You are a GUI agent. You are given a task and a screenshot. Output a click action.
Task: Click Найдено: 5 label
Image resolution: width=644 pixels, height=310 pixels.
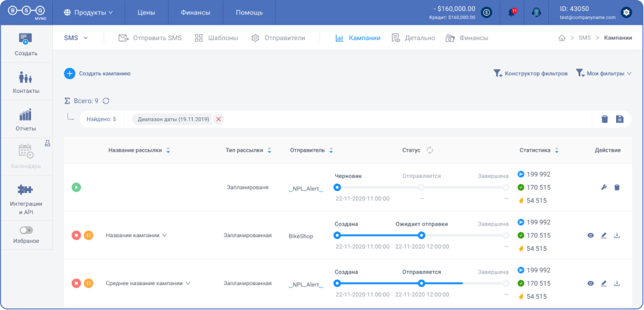click(101, 120)
